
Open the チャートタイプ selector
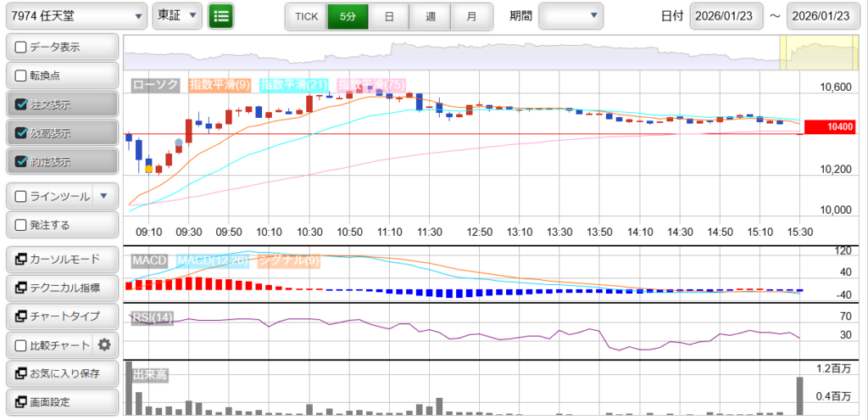tap(62, 316)
